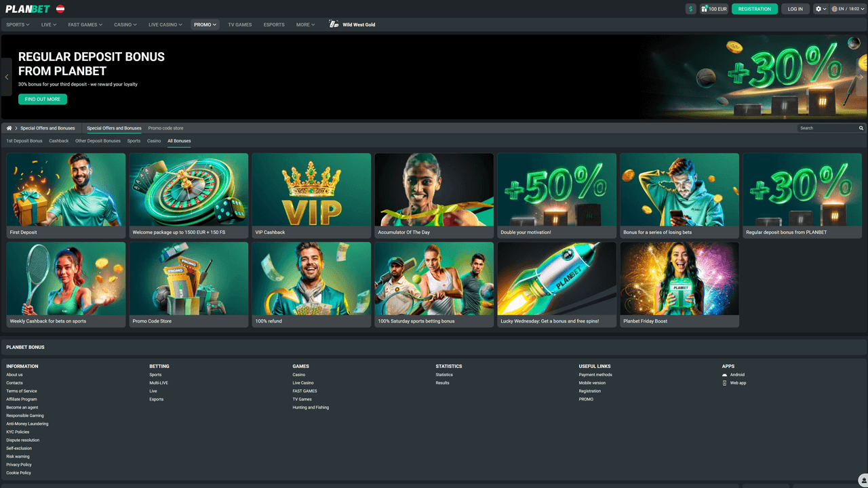Click the search magnifier icon
This screenshot has width=868, height=488.
(x=861, y=128)
